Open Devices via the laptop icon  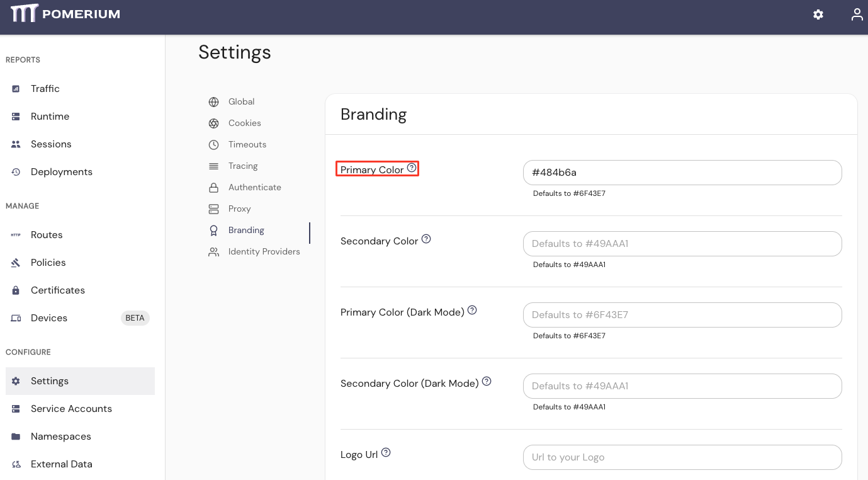pyautogui.click(x=15, y=317)
